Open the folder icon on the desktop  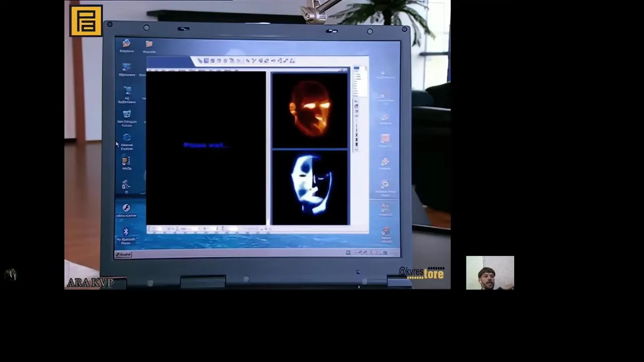click(149, 47)
